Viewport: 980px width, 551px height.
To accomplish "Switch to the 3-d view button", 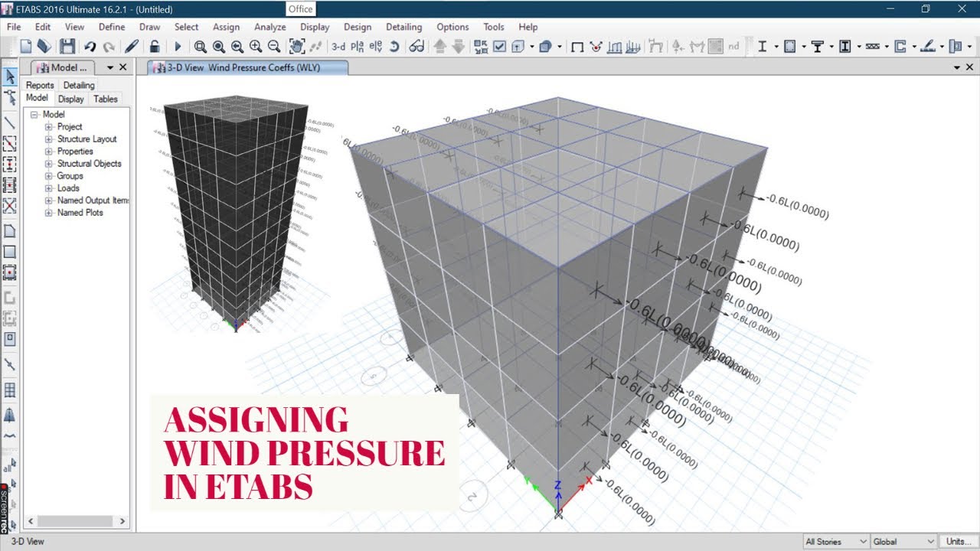I will click(338, 47).
